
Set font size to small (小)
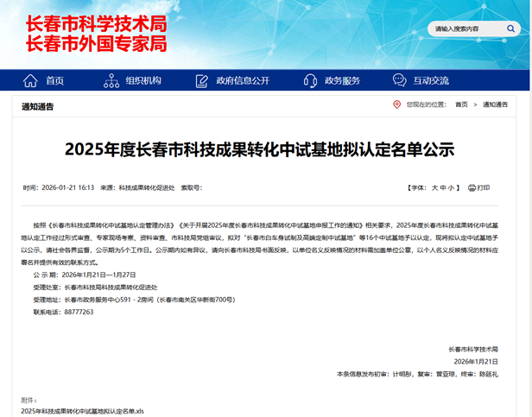[453, 187]
